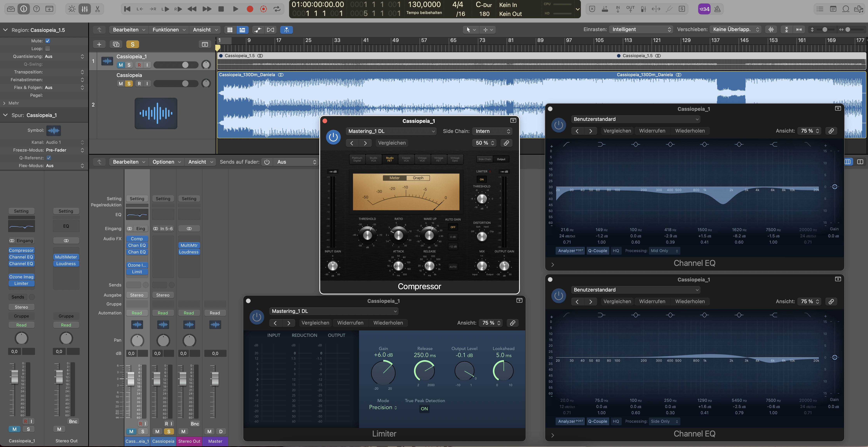Click the metronome icon
The width and height of the screenshot is (868, 447).
tap(717, 9)
